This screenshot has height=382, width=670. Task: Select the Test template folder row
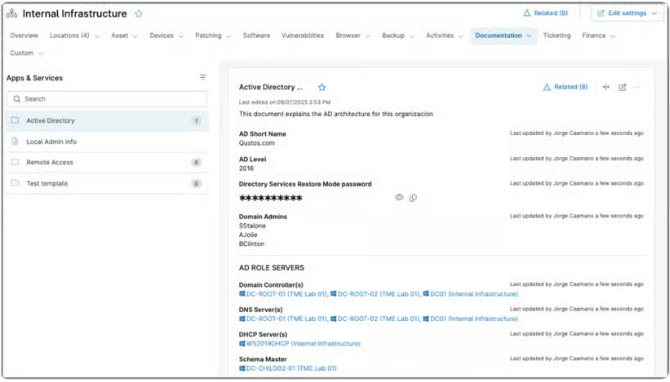(107, 183)
